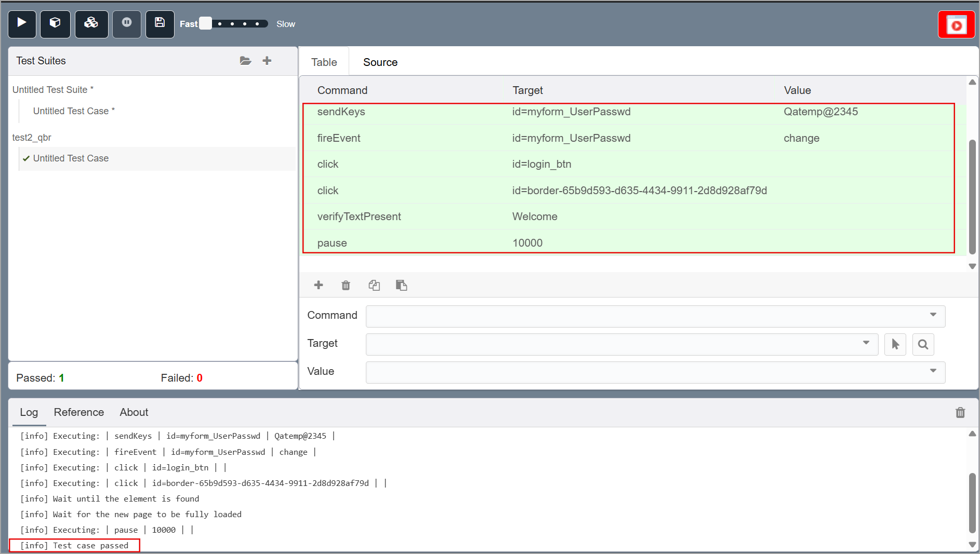Click the Target column header

point(527,90)
